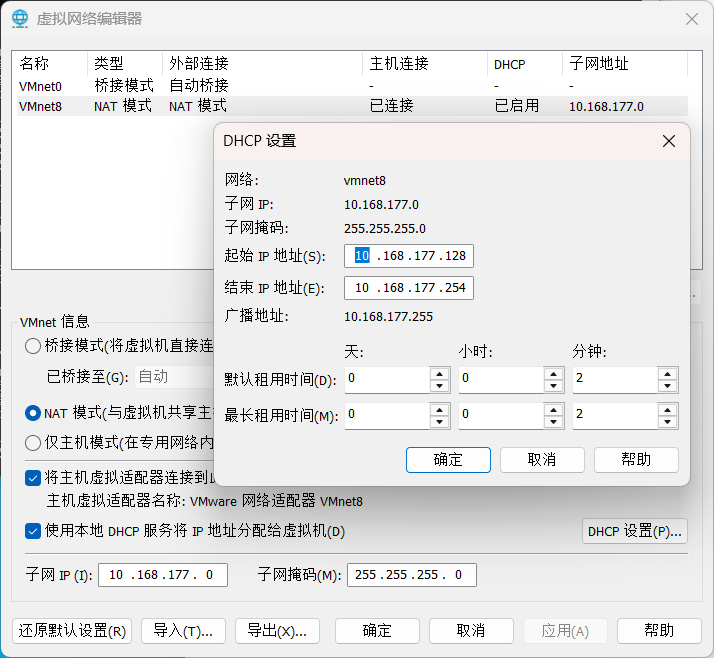Decrease 默认租用时间 minutes value

(x=668, y=386)
